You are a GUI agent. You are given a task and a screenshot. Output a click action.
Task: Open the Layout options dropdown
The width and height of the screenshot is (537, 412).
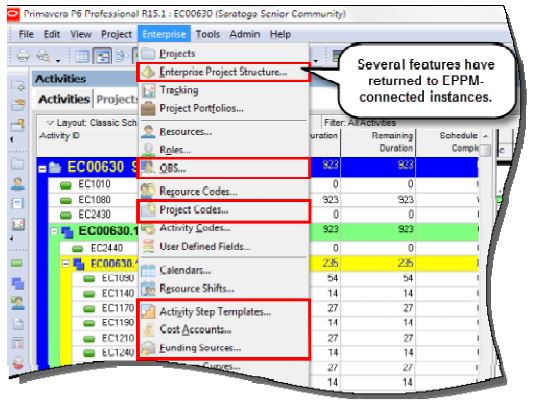tap(51, 123)
